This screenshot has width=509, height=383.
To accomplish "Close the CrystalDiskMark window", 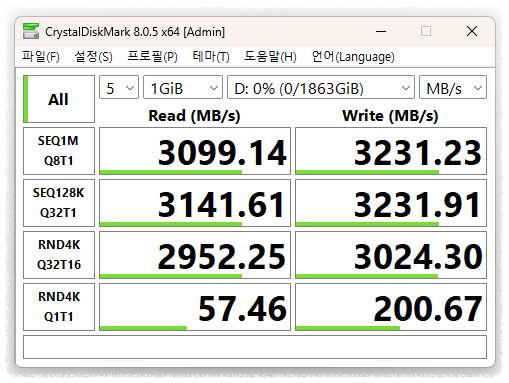I will tap(472, 32).
